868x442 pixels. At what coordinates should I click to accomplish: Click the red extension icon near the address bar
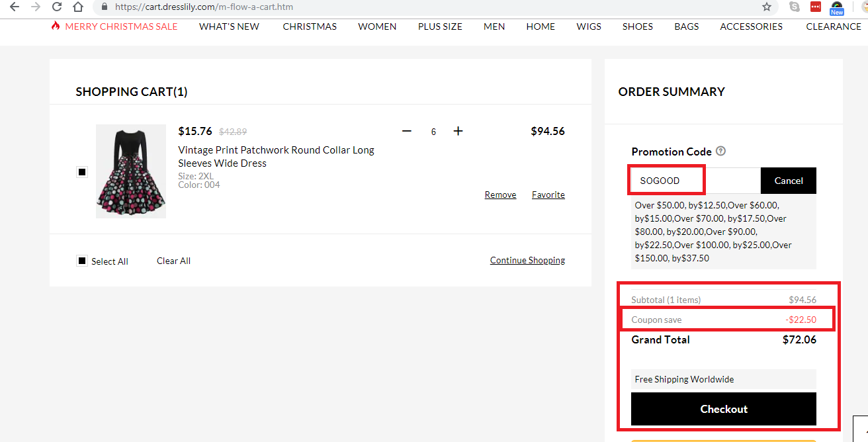pyautogui.click(x=815, y=7)
